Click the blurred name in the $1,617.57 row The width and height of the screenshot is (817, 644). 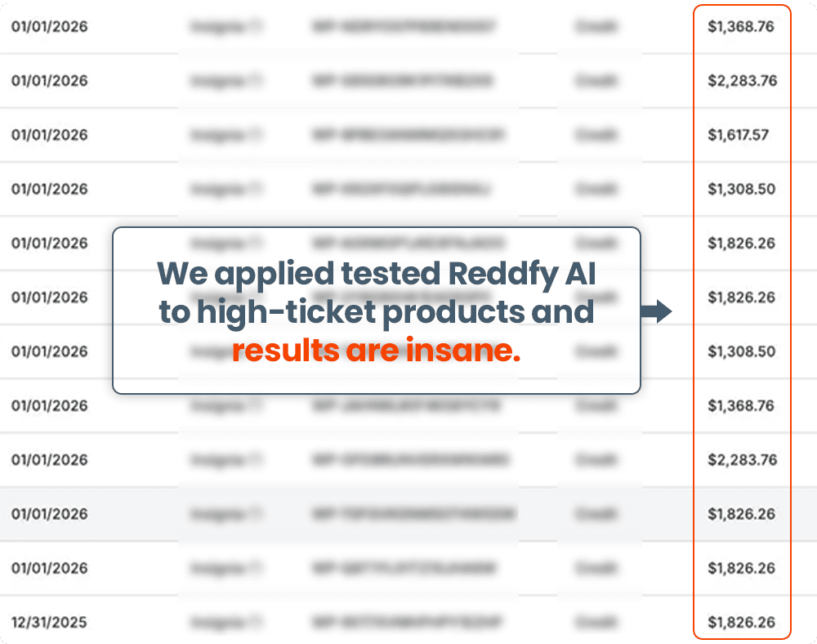pos(214,135)
